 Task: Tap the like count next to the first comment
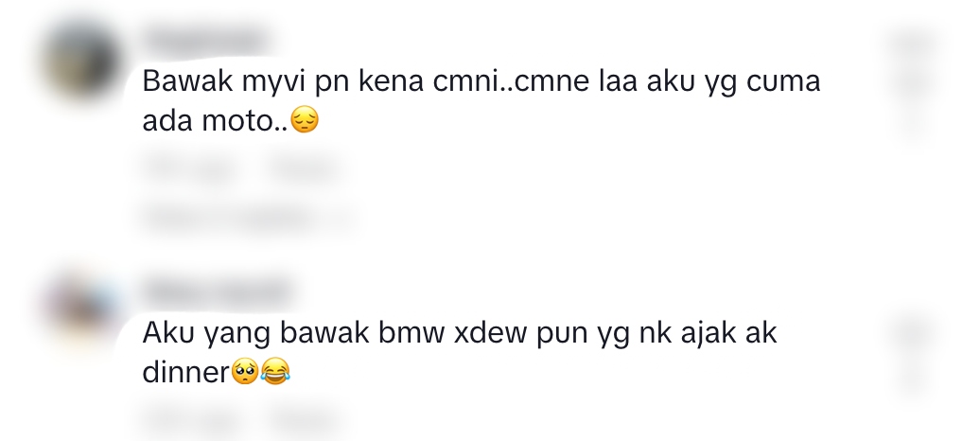coord(915,81)
